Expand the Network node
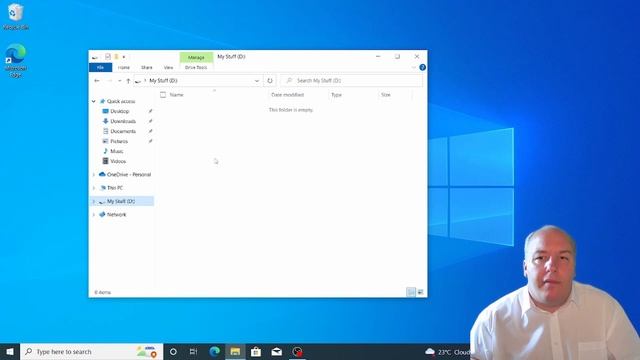 [x=93, y=215]
